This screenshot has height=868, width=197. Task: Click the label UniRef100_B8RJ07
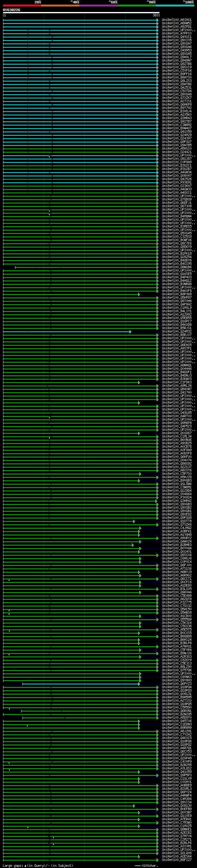click(176, 335)
